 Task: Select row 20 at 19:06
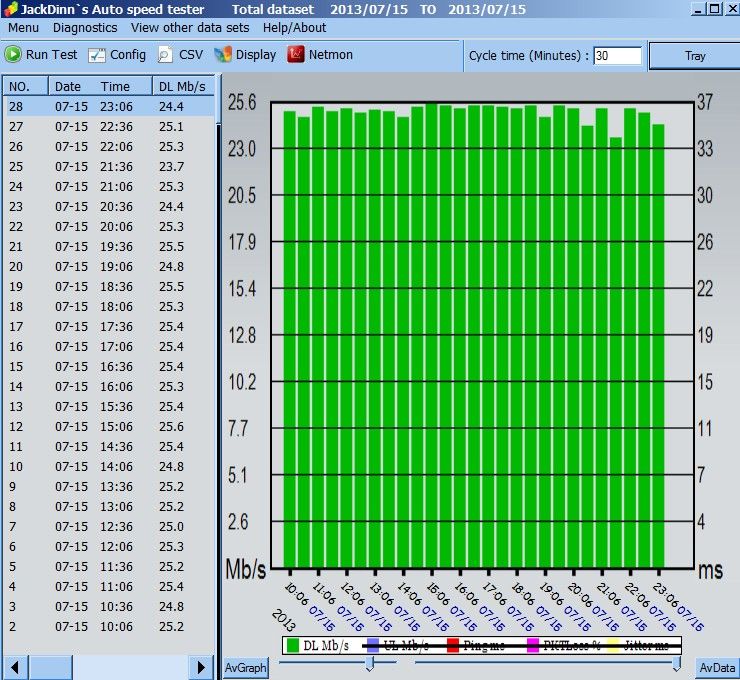pyautogui.click(x=109, y=267)
